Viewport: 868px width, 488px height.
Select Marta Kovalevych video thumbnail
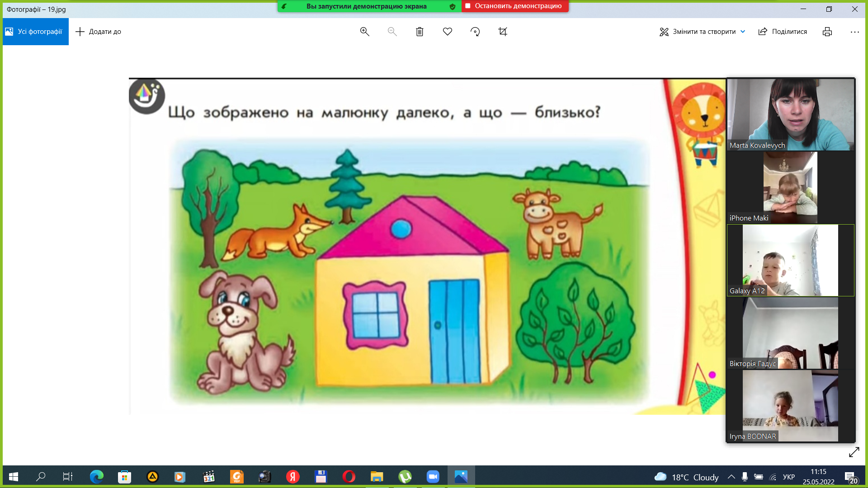(791, 114)
